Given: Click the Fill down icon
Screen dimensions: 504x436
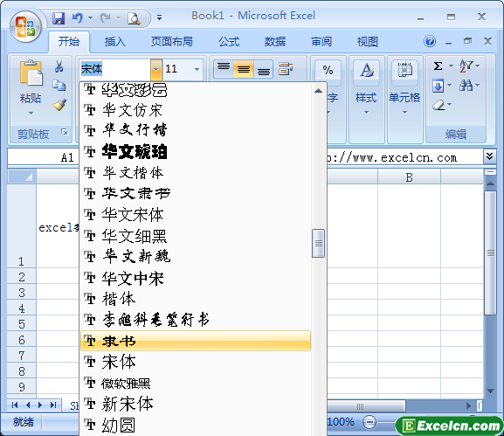Looking at the screenshot, I should point(438,86).
